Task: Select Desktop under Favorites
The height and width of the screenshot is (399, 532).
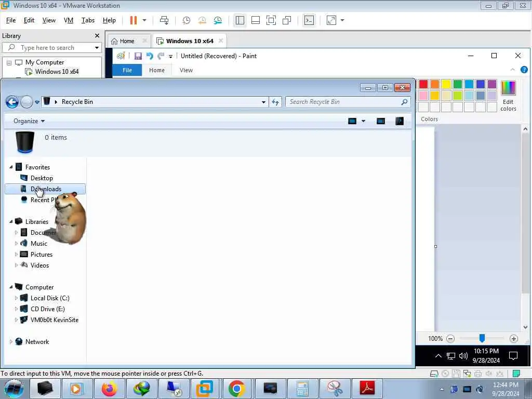Action: [42, 178]
